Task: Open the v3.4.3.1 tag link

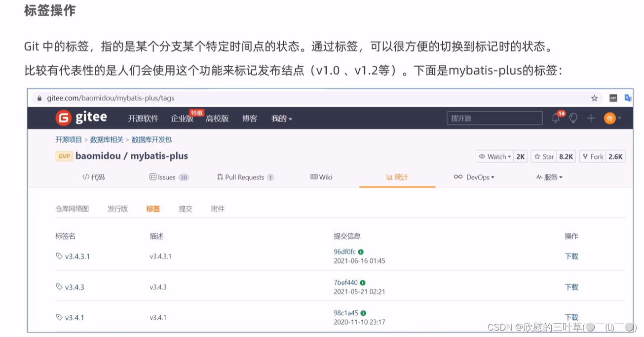Action: pos(77,256)
